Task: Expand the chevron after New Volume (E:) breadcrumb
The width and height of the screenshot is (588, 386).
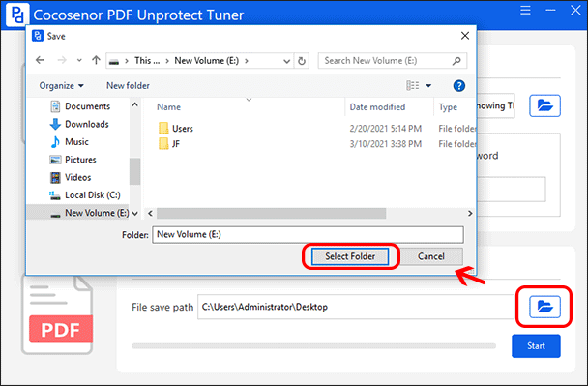Action: (247, 61)
